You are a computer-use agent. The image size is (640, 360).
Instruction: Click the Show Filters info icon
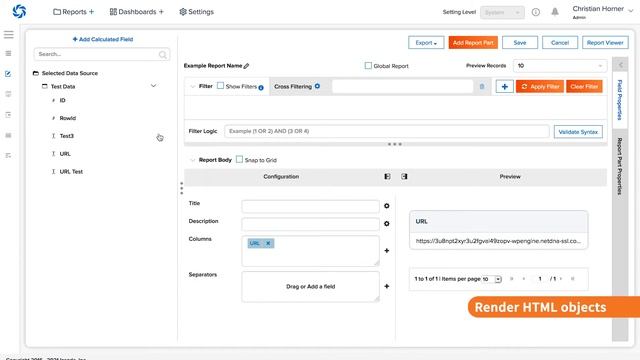click(261, 87)
